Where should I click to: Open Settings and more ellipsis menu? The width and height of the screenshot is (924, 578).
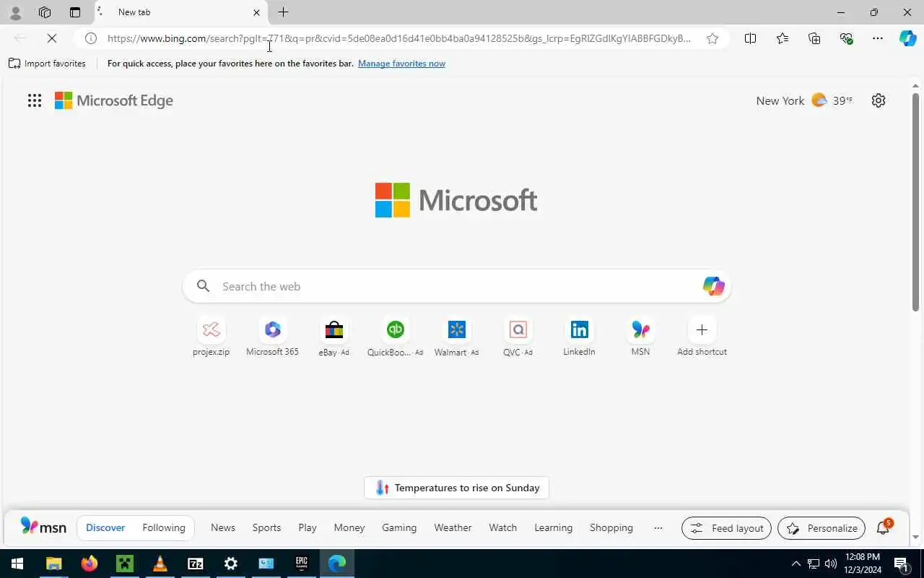tap(878, 38)
